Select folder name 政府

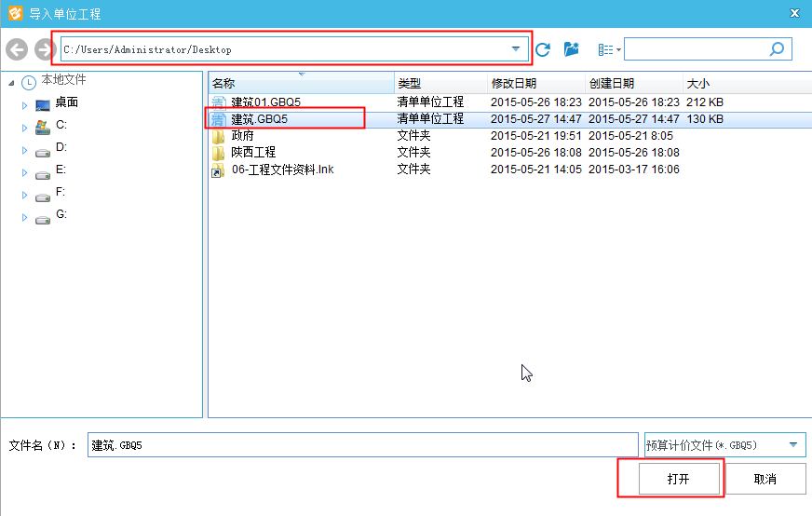pyautogui.click(x=242, y=136)
